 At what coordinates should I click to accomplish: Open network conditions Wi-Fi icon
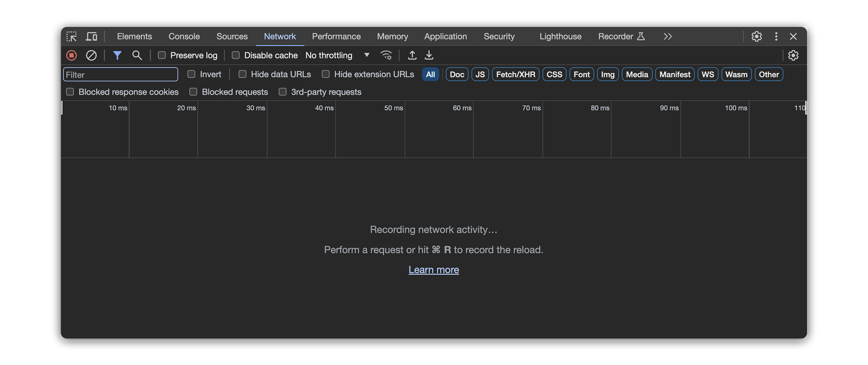386,56
